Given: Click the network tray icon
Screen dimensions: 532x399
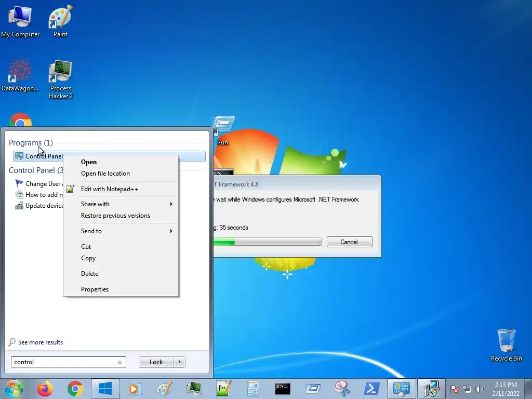Looking at the screenshot, I should click(x=467, y=389).
